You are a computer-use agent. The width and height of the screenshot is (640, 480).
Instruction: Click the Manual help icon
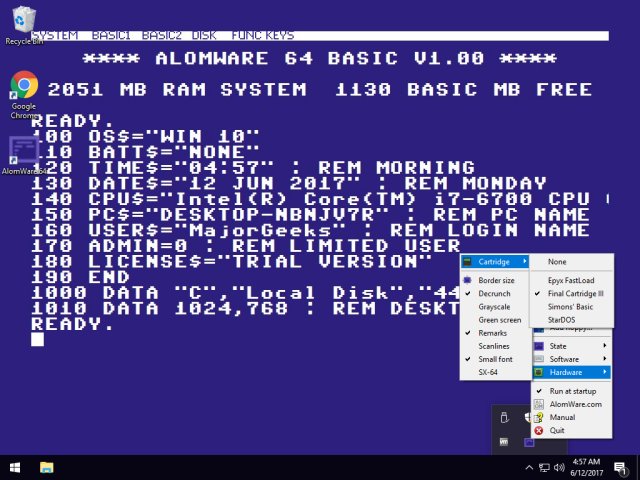coord(539,417)
